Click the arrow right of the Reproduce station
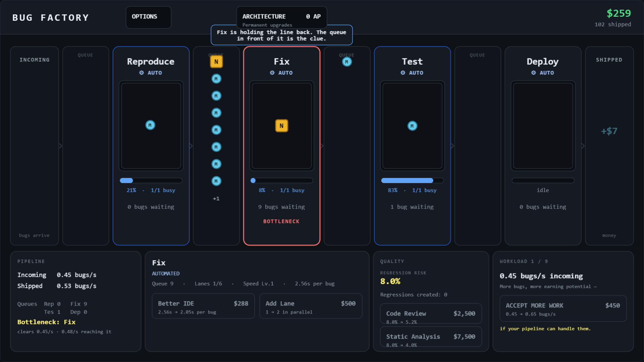The image size is (644, 362). point(191,146)
